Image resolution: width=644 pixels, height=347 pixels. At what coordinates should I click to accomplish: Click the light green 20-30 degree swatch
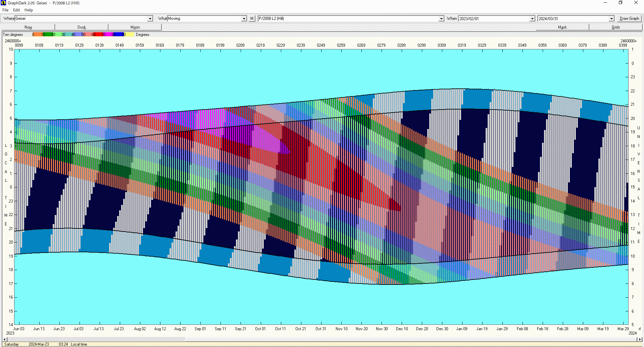57,35
